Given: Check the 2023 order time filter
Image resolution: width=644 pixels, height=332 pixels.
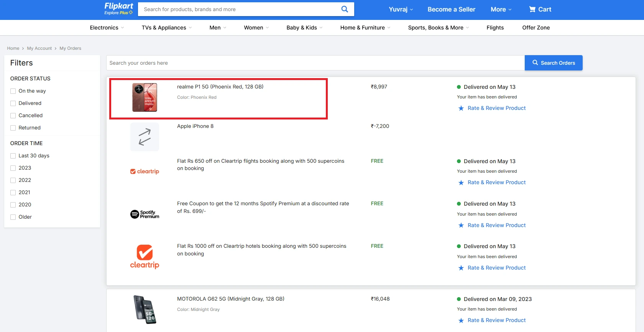Looking at the screenshot, I should pos(13,168).
